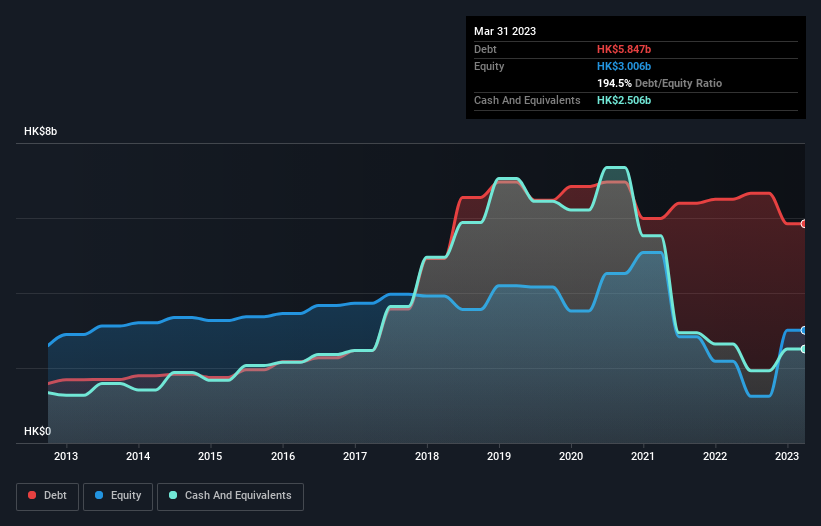The image size is (821, 526).
Task: Toggle the Cash And Equivalents legend button
Action: pyautogui.click(x=230, y=496)
